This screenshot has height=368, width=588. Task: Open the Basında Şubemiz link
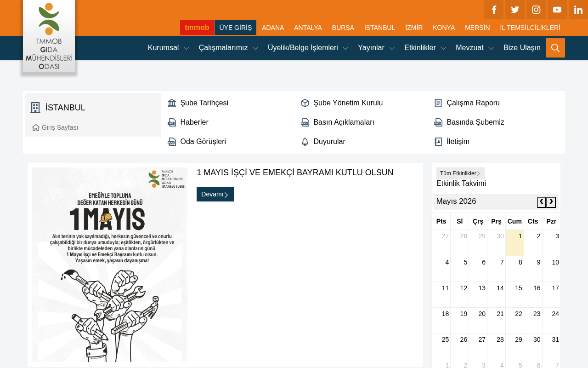[475, 122]
